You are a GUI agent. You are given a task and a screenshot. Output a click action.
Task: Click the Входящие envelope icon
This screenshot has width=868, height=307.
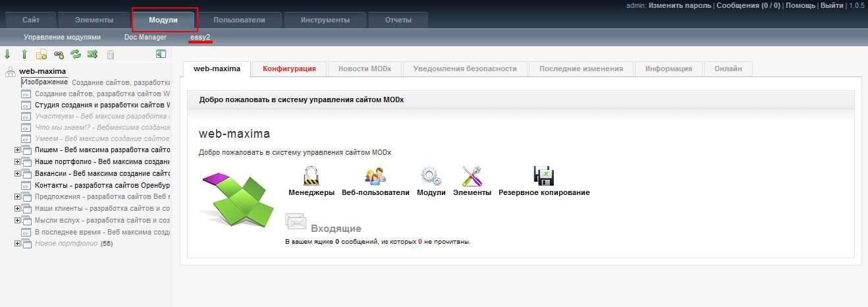(296, 223)
